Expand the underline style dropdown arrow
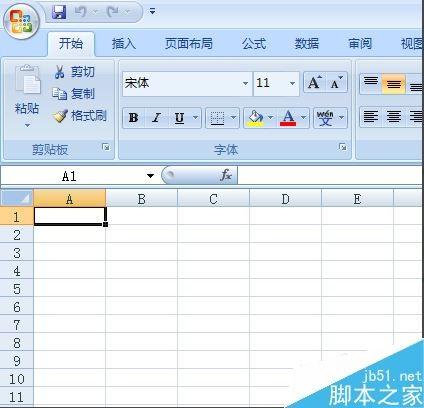This screenshot has height=408, width=424. click(196, 118)
